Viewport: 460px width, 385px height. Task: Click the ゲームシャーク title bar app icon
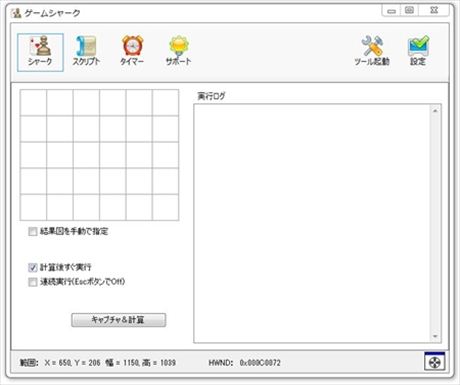(16, 13)
